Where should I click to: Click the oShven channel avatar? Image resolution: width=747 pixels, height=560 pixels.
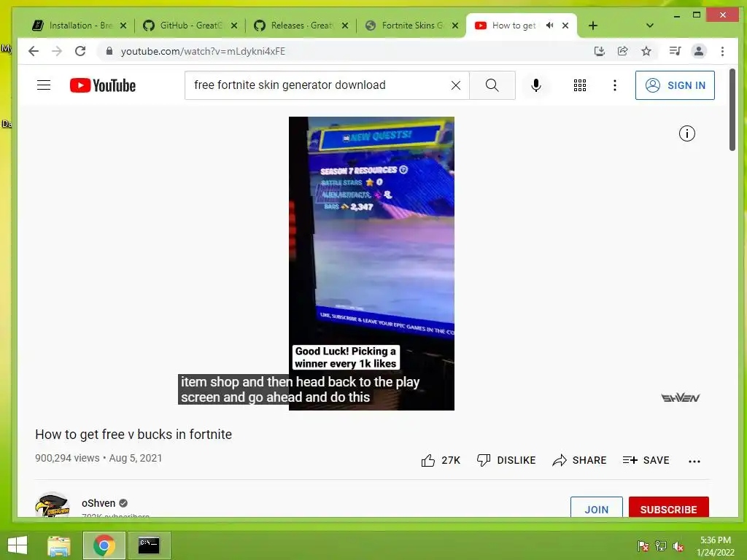coord(53,505)
